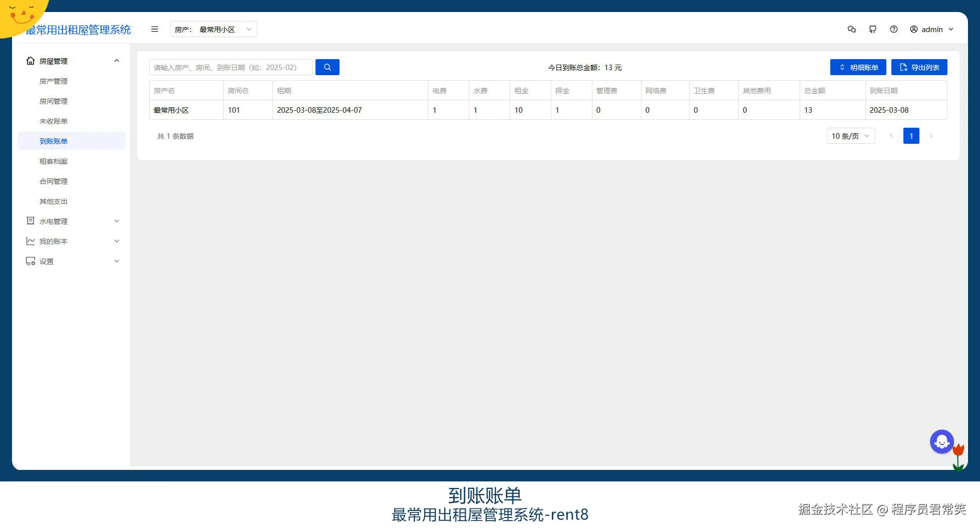Open the 10 条/页 page size dropdown

850,136
